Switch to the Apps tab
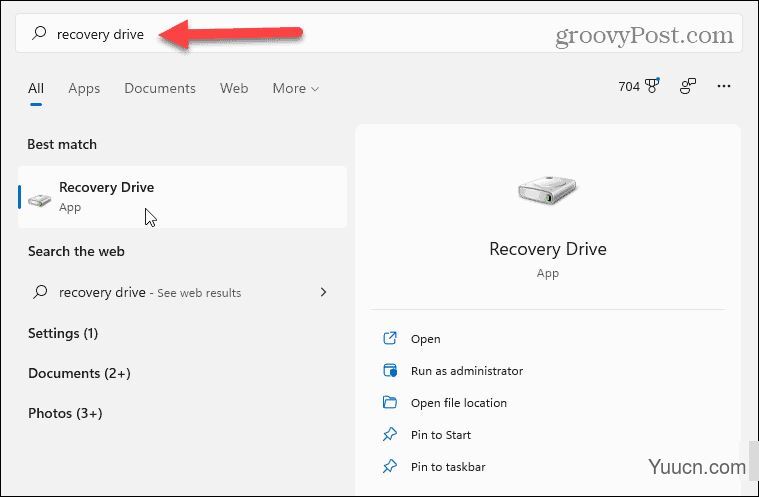This screenshot has width=759, height=497. tap(84, 89)
